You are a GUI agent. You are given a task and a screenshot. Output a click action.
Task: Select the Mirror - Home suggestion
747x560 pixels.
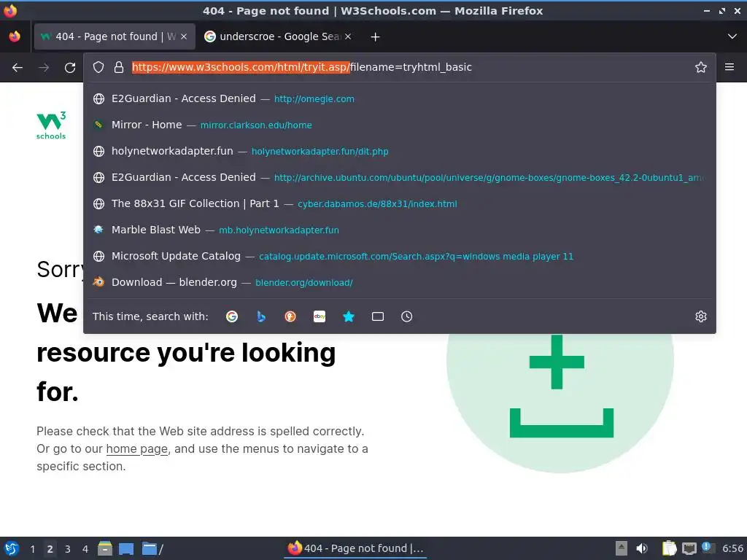point(399,125)
